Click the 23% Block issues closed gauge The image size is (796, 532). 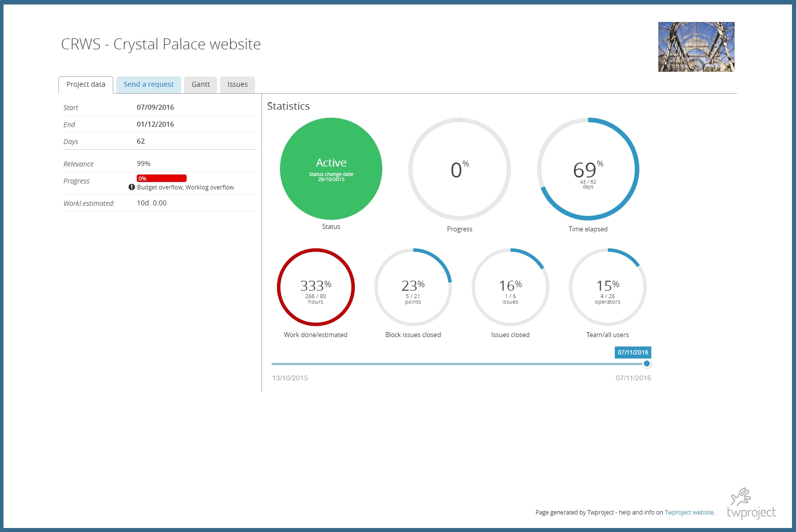(x=413, y=287)
